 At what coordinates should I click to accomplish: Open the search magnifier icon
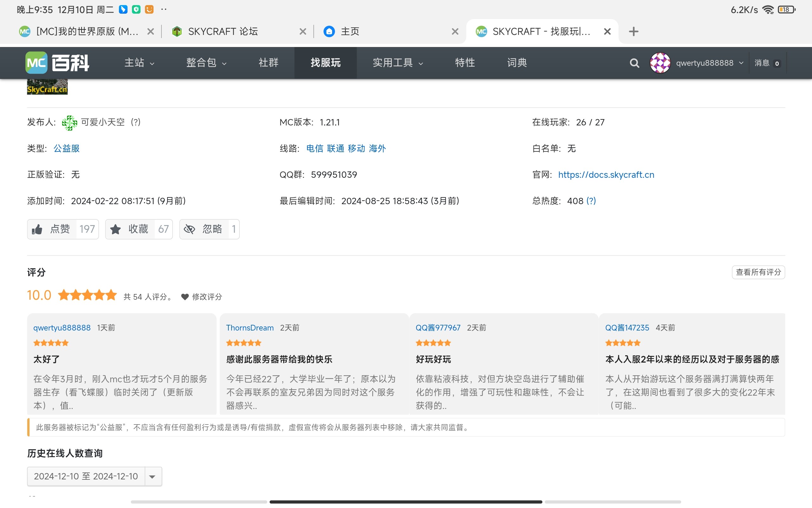(634, 63)
